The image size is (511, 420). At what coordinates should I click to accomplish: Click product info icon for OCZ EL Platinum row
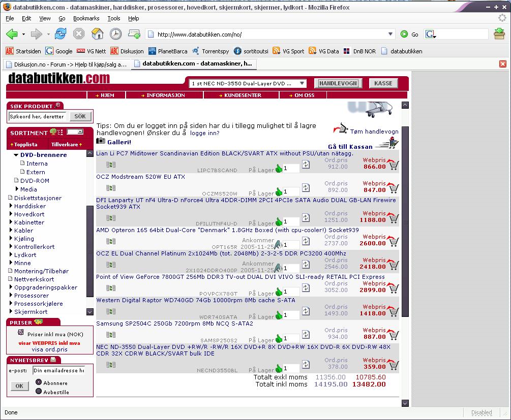pyautogui.click(x=111, y=265)
